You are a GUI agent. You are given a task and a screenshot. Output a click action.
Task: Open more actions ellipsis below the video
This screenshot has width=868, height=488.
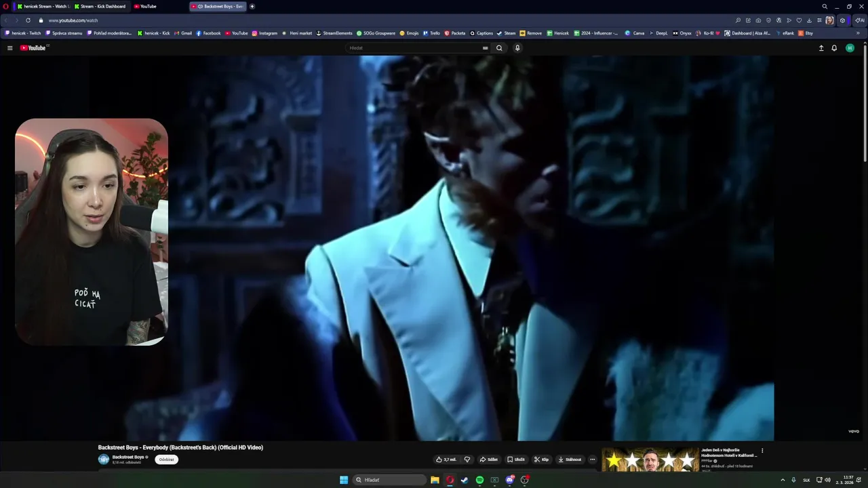[x=592, y=460]
